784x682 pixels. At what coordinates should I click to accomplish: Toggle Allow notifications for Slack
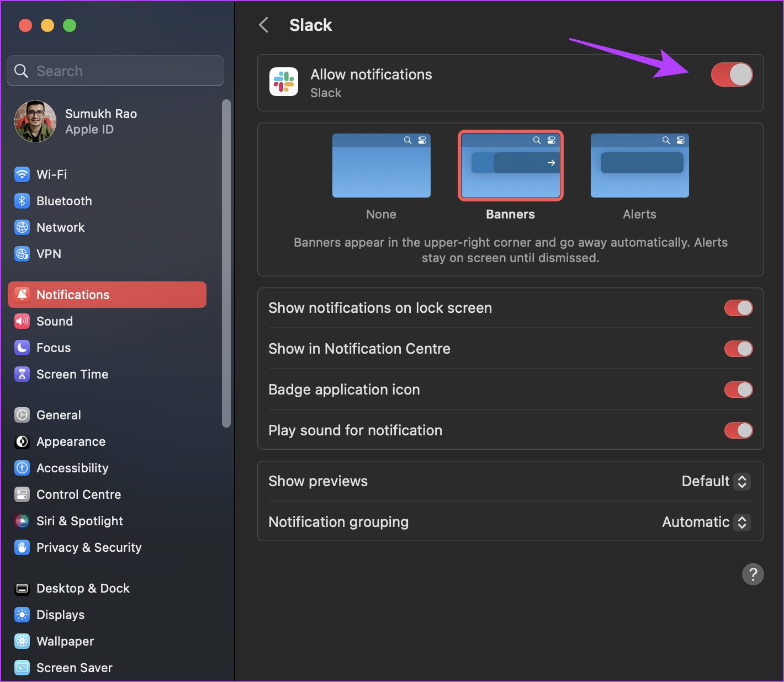[732, 74]
